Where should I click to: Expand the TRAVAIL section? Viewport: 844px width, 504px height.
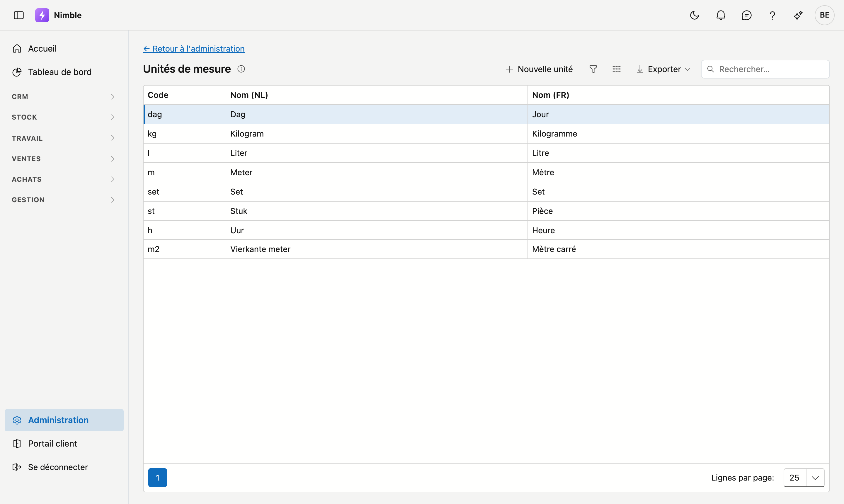coord(64,138)
